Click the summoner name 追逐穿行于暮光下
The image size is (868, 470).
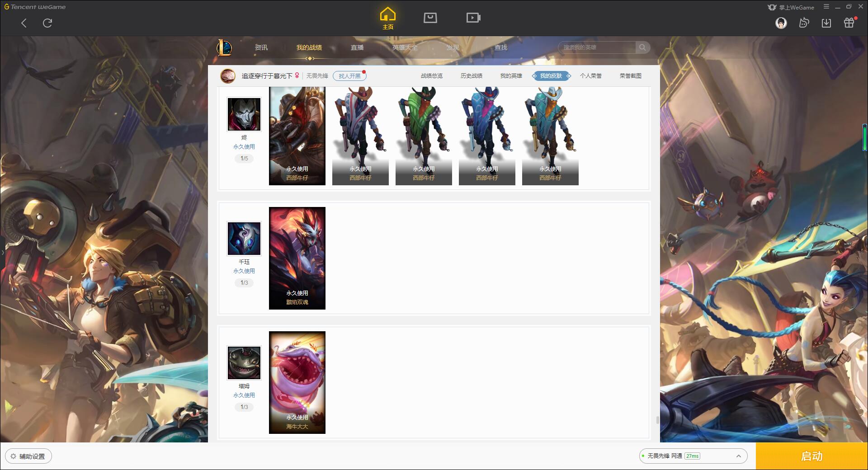click(x=267, y=76)
